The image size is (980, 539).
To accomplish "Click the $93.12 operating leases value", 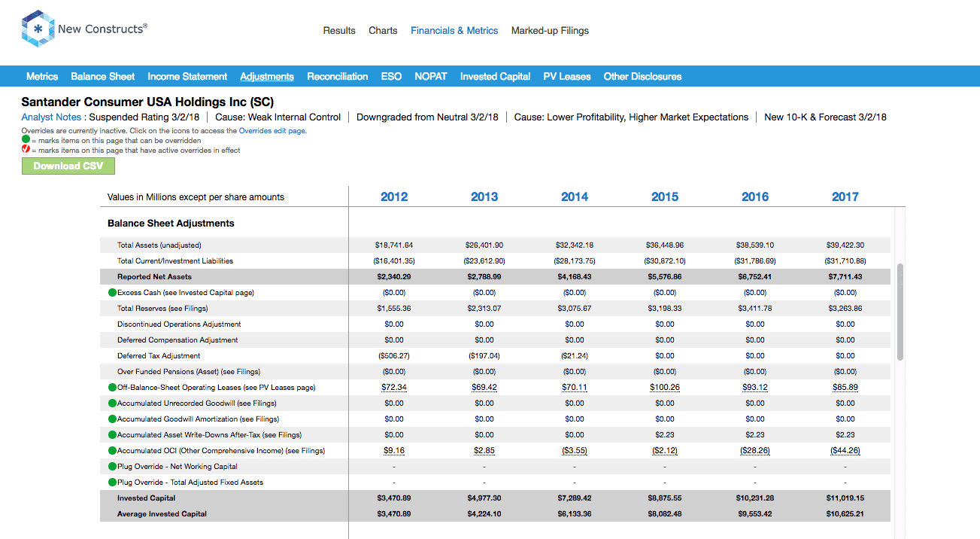I will coord(755,387).
